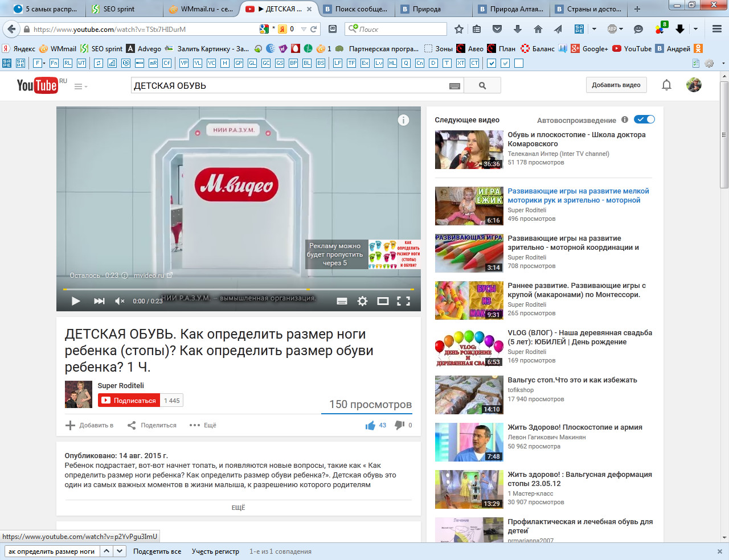Open "Жить Здорово! Плоскостопие и армия" video
The height and width of the screenshot is (560, 729).
[575, 427]
